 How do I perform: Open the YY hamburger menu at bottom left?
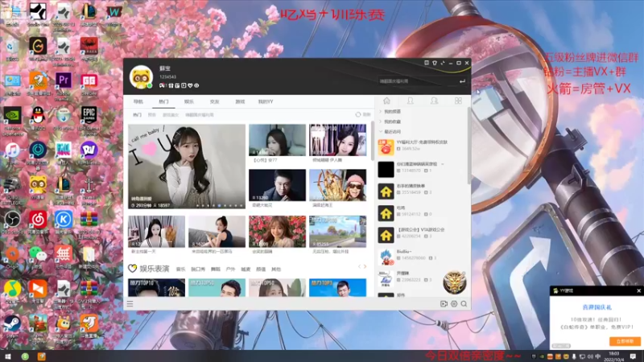pyautogui.click(x=130, y=304)
